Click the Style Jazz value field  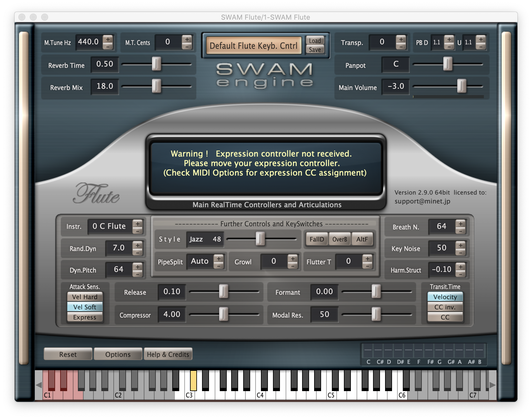coord(205,239)
